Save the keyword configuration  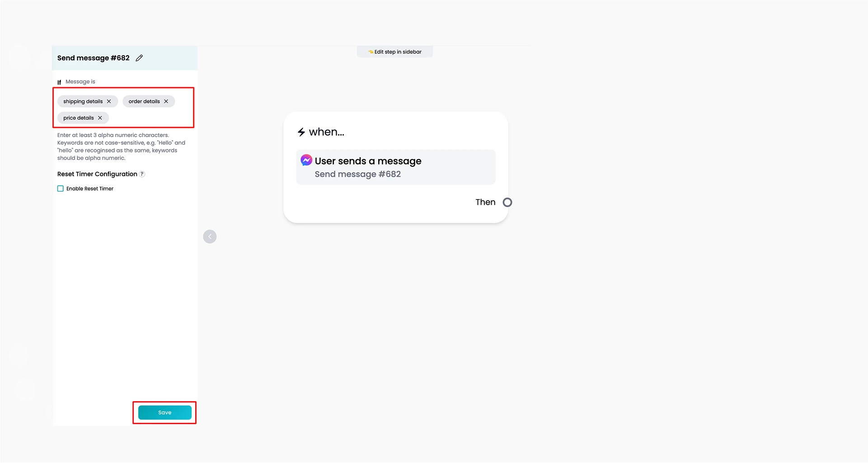point(165,412)
